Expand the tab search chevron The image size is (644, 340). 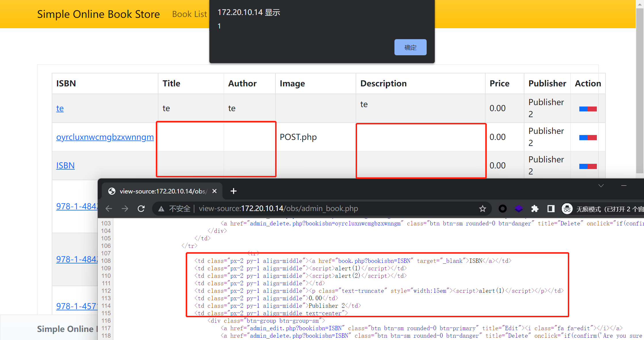tap(601, 186)
